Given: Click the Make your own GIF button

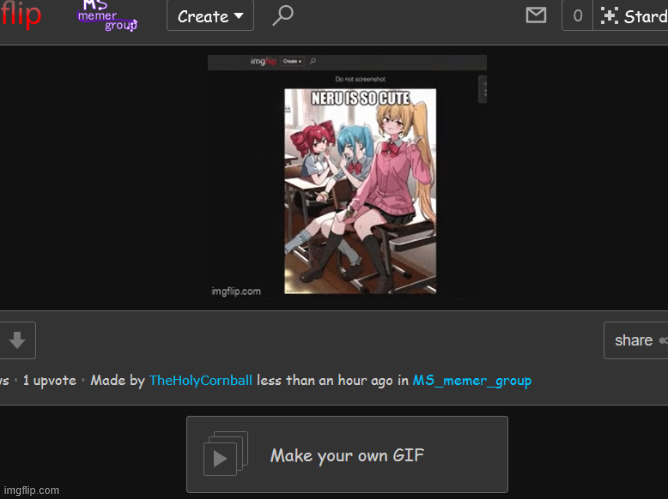Looking at the screenshot, I should tap(346, 455).
